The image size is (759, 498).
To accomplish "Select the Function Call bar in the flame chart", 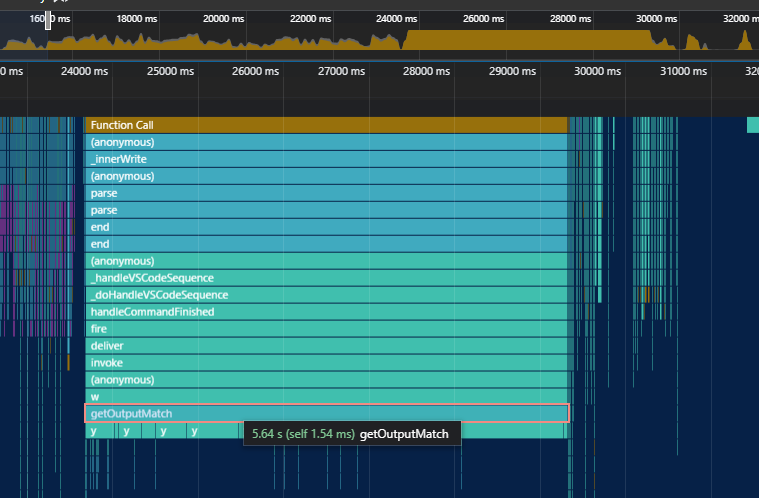I will click(x=326, y=125).
